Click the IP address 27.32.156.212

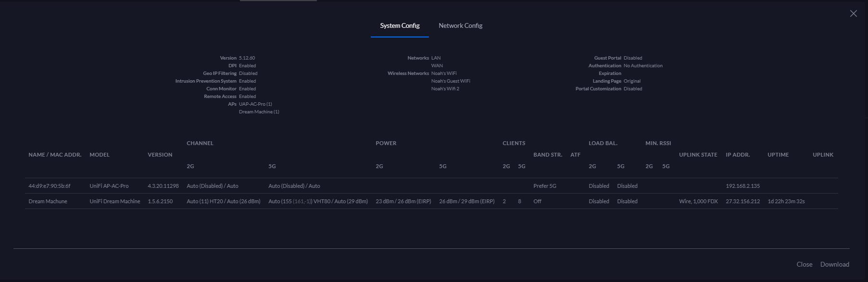(x=742, y=201)
